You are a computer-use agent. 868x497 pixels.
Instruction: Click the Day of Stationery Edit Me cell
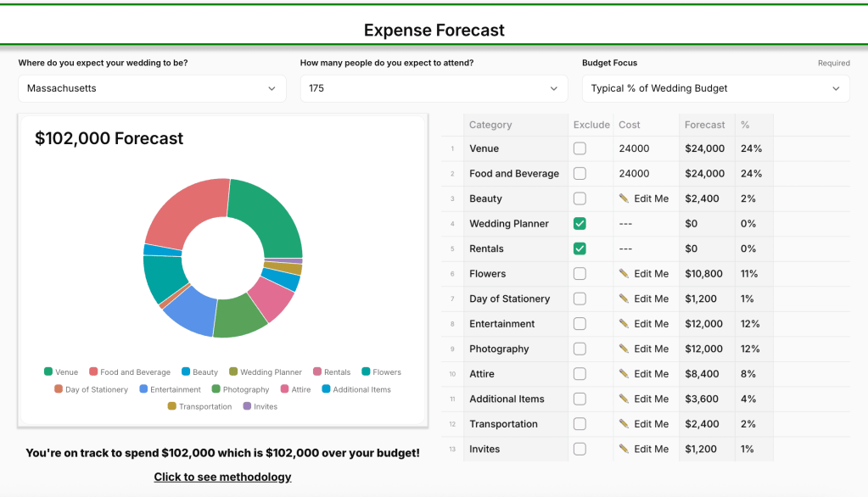point(645,299)
